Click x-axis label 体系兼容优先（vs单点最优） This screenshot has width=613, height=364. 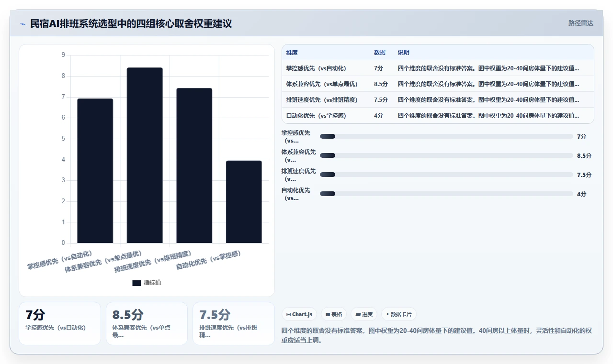[104, 261]
